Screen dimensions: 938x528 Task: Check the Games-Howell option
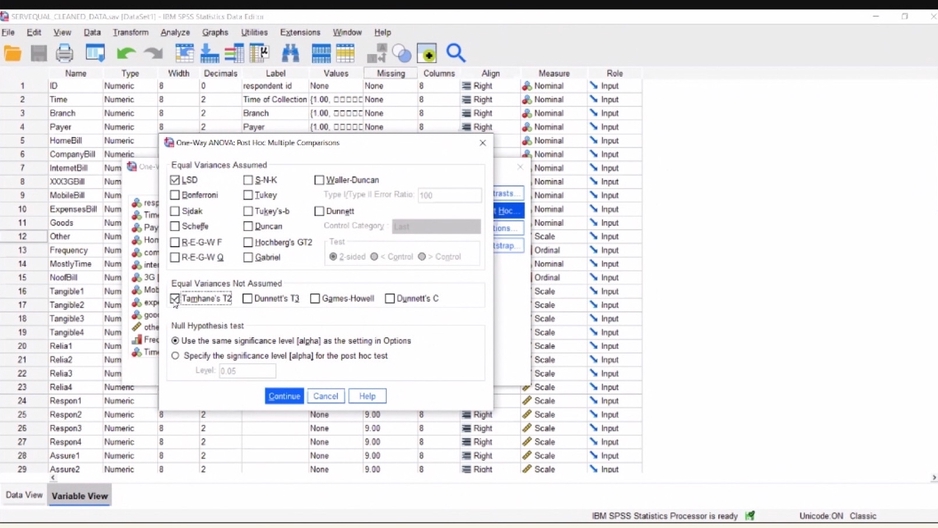(x=315, y=298)
